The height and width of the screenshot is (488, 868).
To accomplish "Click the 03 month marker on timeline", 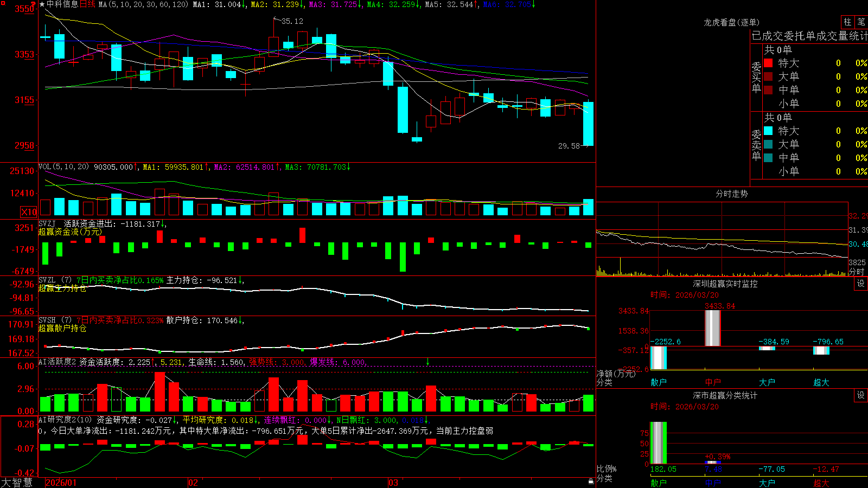I will (393, 483).
